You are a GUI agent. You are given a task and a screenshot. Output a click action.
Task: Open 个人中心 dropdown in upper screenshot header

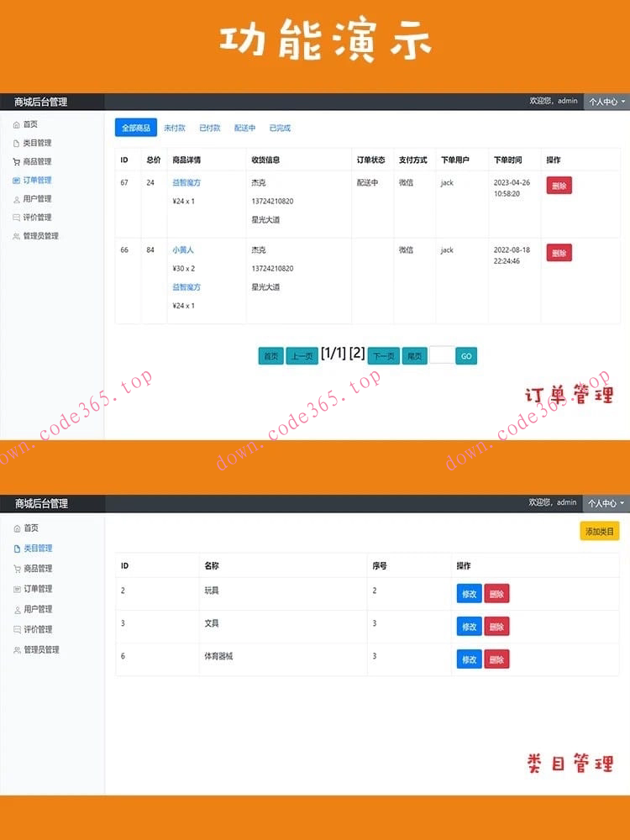click(607, 102)
